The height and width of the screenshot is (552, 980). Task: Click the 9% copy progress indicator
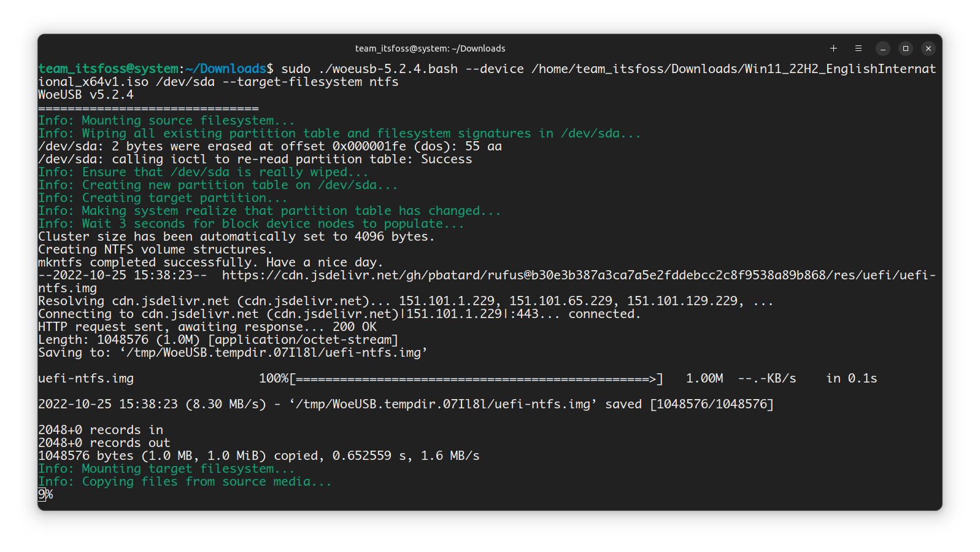tap(45, 494)
